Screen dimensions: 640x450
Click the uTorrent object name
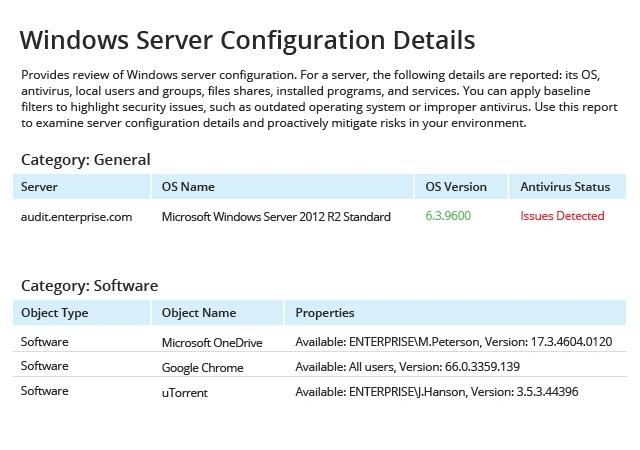(x=185, y=393)
